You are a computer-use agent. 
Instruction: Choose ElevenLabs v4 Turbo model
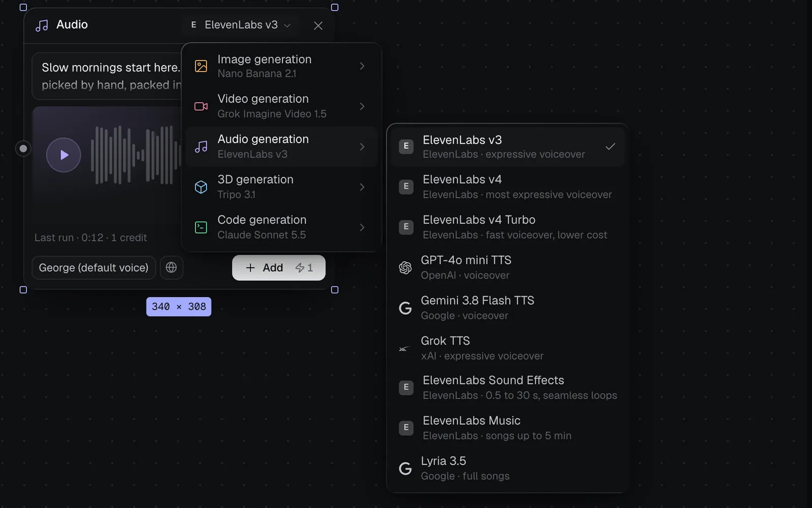(x=507, y=227)
